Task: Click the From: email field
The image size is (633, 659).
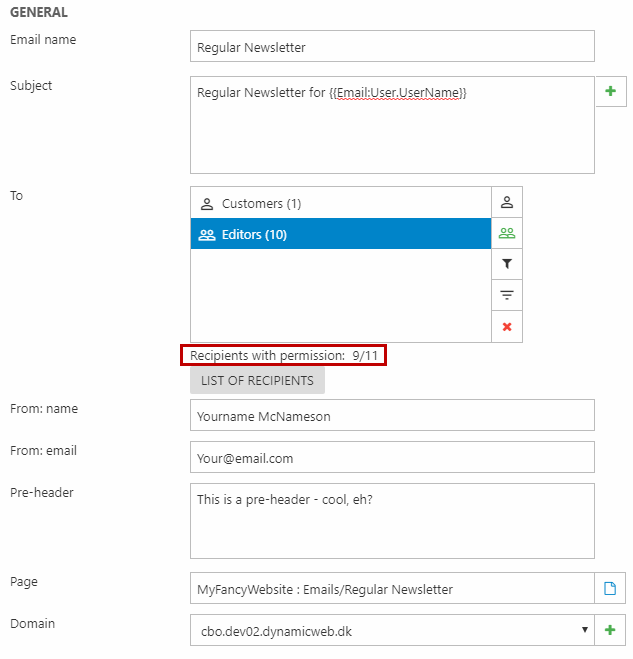Action: (392, 457)
